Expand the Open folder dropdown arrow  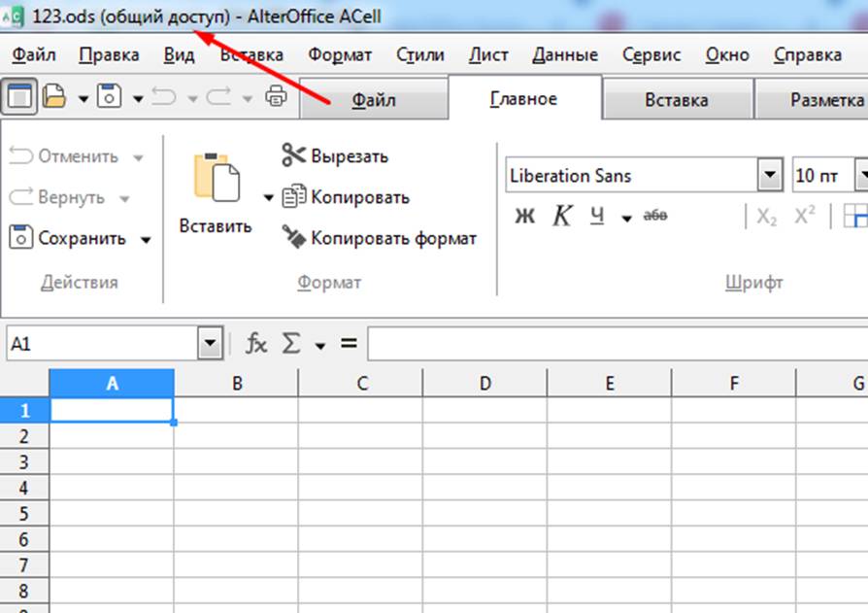pos(83,99)
